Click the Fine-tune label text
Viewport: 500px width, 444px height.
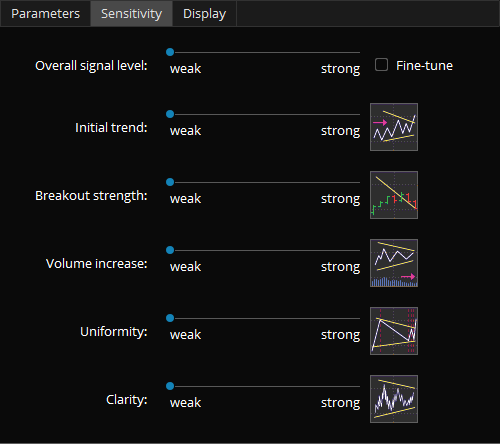pyautogui.click(x=424, y=66)
